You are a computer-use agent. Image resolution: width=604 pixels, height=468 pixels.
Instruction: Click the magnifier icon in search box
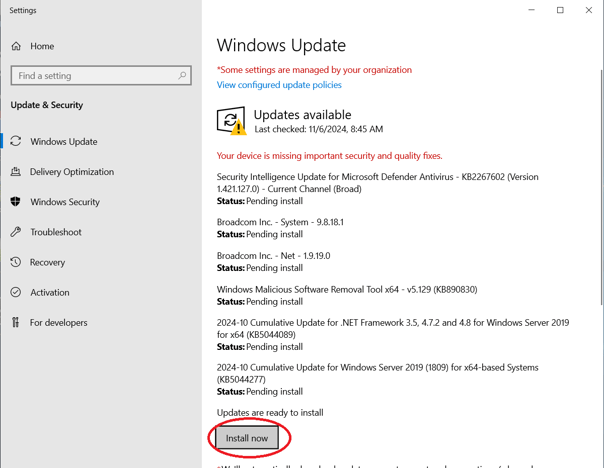coord(182,76)
